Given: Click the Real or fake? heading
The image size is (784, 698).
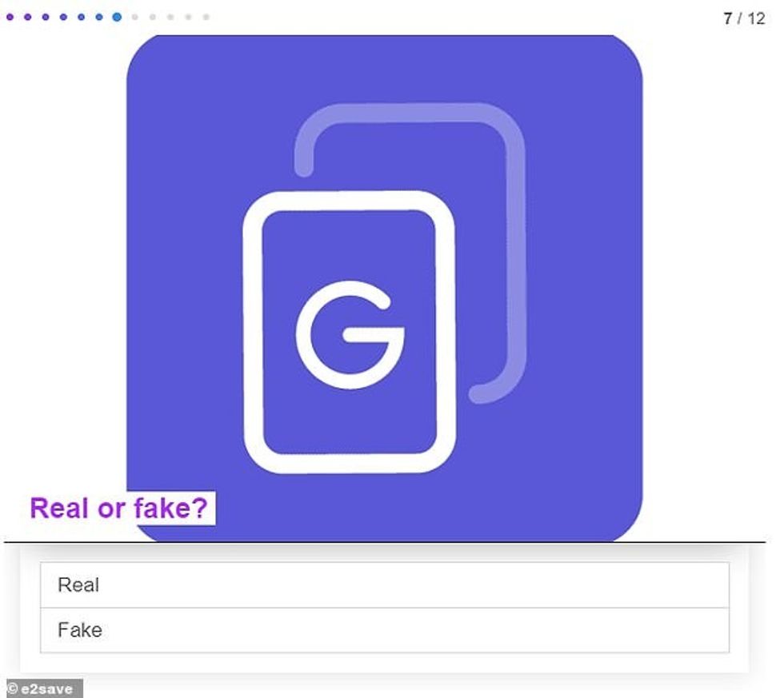Looking at the screenshot, I should coord(119,509).
